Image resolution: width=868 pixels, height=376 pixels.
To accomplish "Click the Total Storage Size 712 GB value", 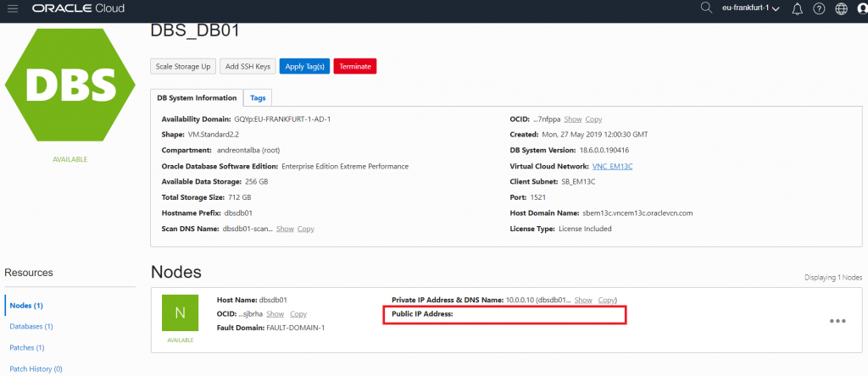I will point(239,197).
